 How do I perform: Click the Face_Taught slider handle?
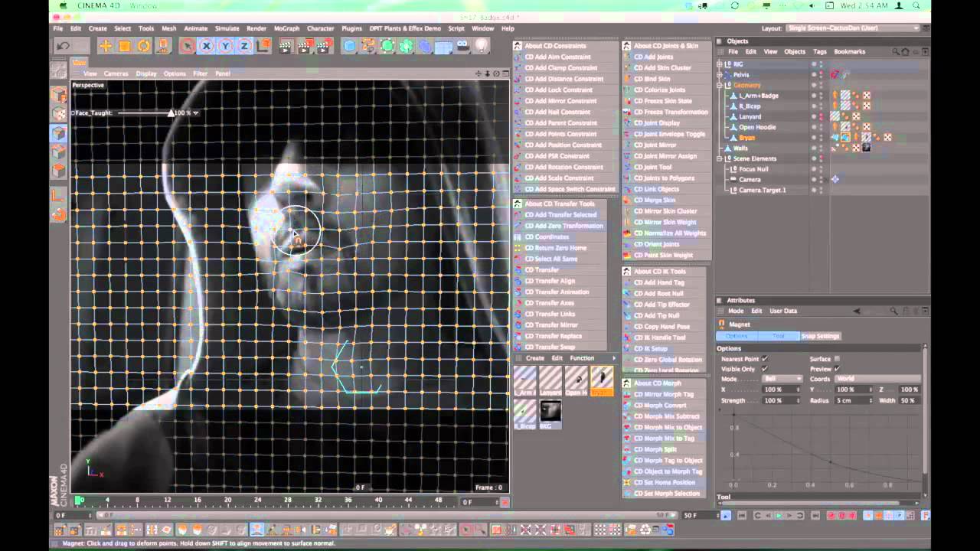pyautogui.click(x=171, y=113)
